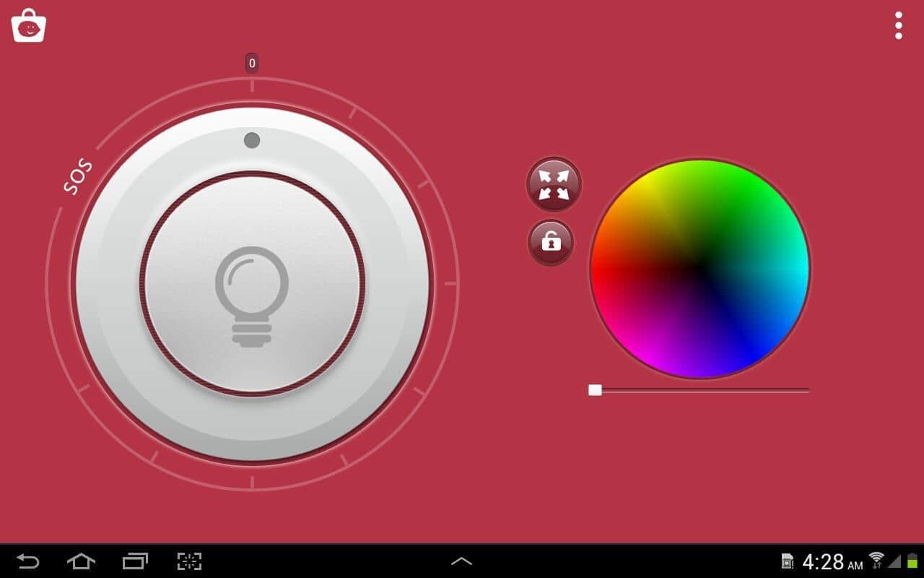The height and width of the screenshot is (578, 924).
Task: Select the SOS mode on dial
Action: pyautogui.click(x=78, y=178)
